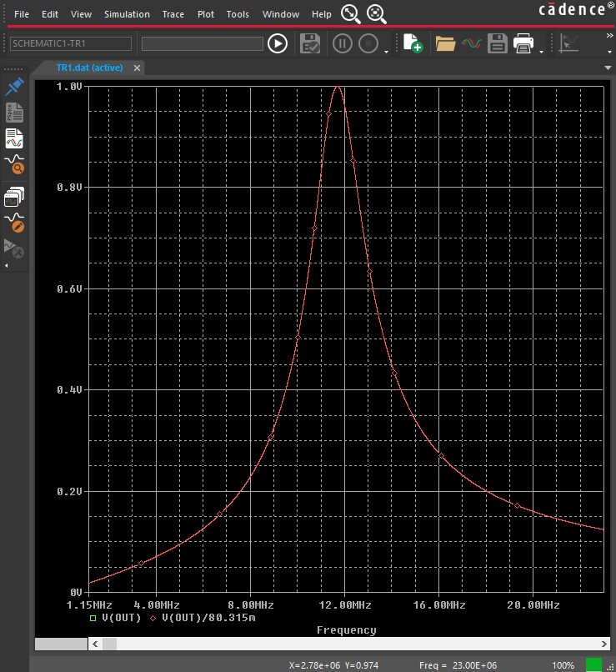Open the Plot menu
The width and height of the screenshot is (616, 672).
pos(206,14)
